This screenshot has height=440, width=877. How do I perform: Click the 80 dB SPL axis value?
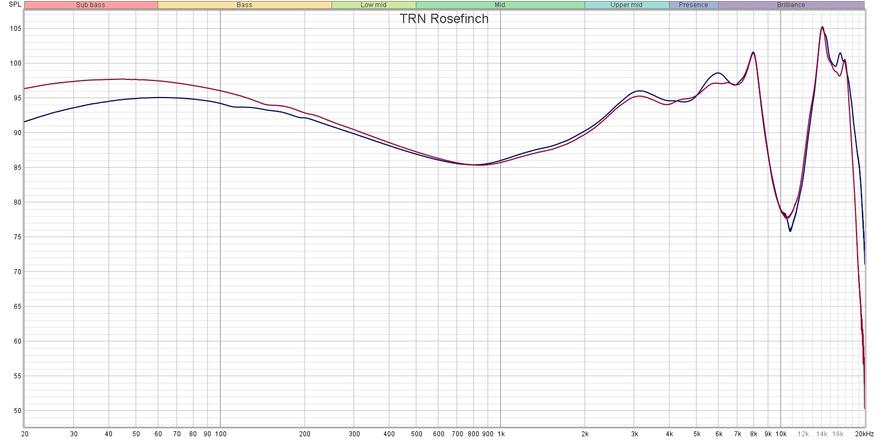click(17, 202)
